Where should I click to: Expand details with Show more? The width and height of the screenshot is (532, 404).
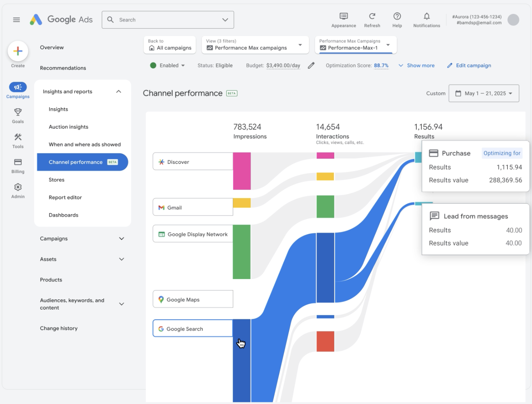pos(416,65)
